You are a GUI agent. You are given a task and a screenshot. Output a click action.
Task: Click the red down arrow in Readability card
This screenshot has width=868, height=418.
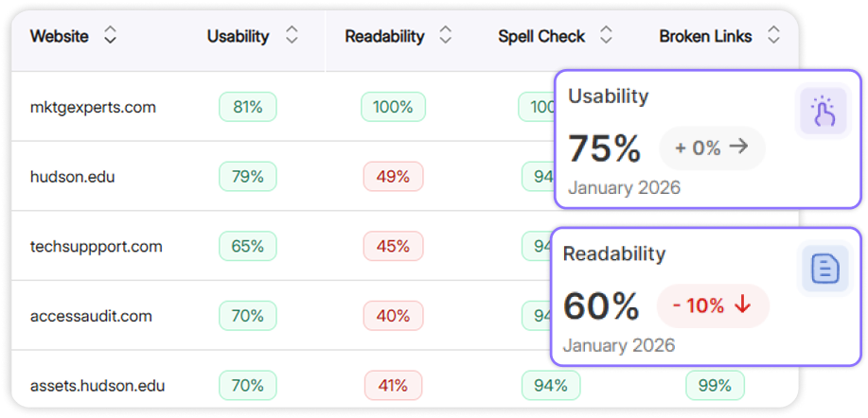click(742, 305)
